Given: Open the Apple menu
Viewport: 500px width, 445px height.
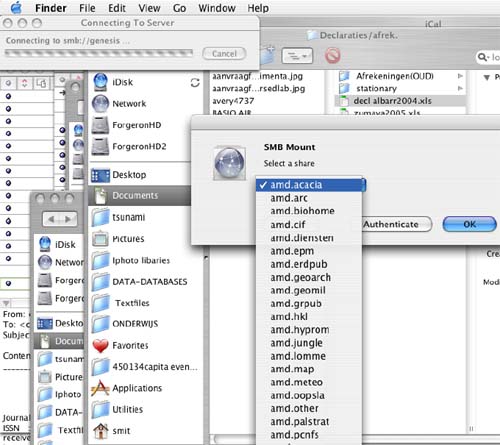Looking at the screenshot, I should (x=16, y=8).
